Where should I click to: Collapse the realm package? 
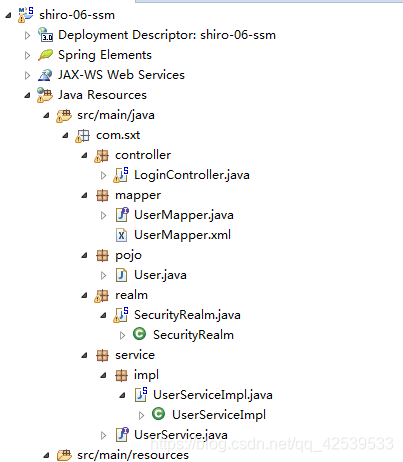tap(84, 296)
